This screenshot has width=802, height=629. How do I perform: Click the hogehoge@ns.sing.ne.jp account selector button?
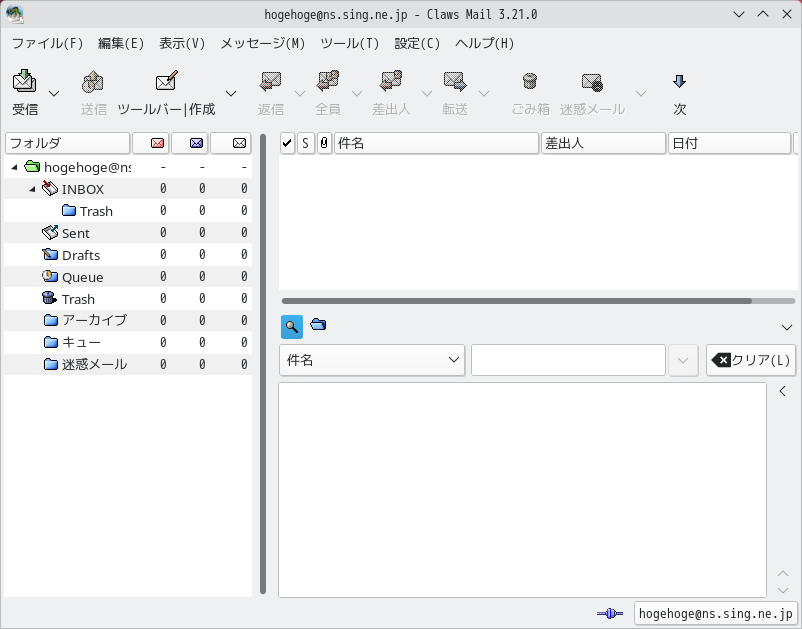pos(716,613)
